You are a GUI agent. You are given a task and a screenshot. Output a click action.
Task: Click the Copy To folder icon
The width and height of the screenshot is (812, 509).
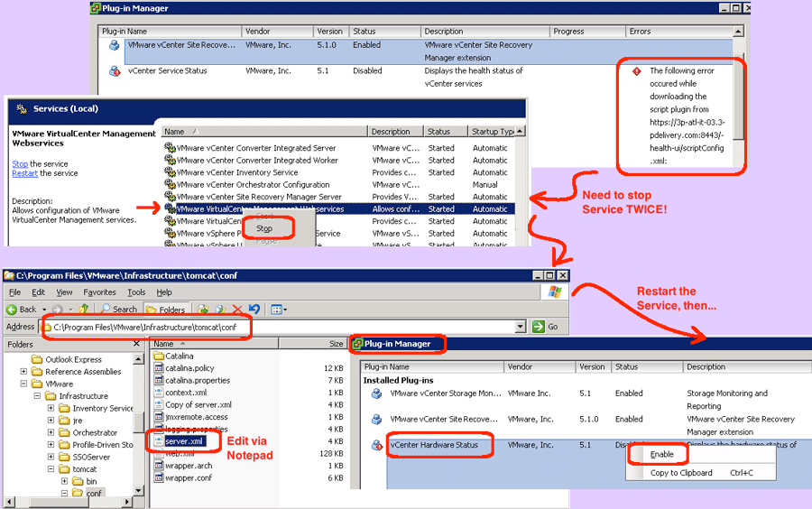221,310
